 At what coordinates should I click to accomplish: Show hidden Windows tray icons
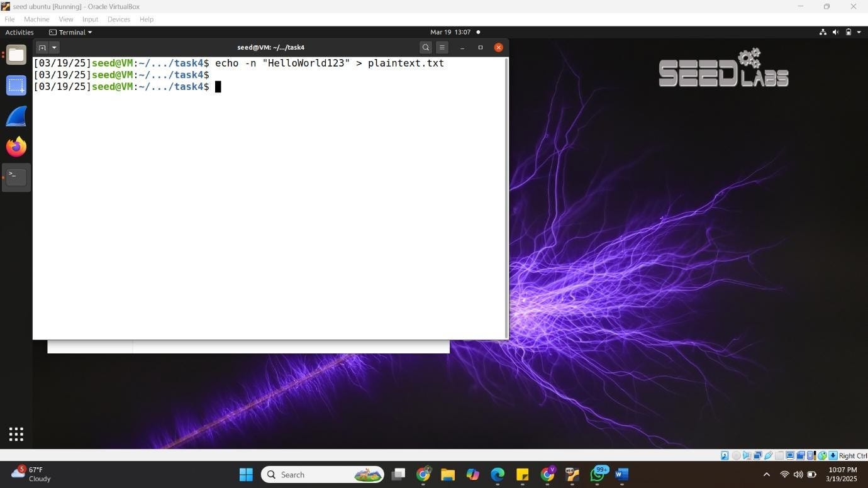point(766,474)
